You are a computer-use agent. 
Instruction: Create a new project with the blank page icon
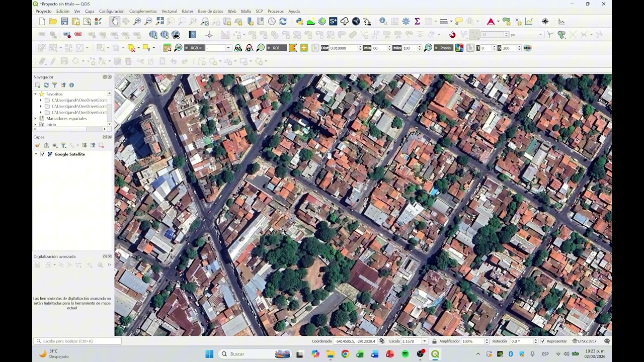42,21
